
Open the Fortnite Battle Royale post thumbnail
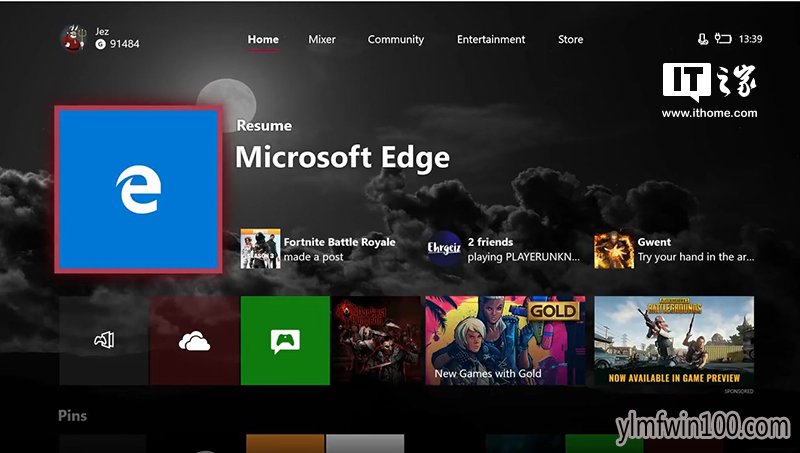(x=260, y=248)
